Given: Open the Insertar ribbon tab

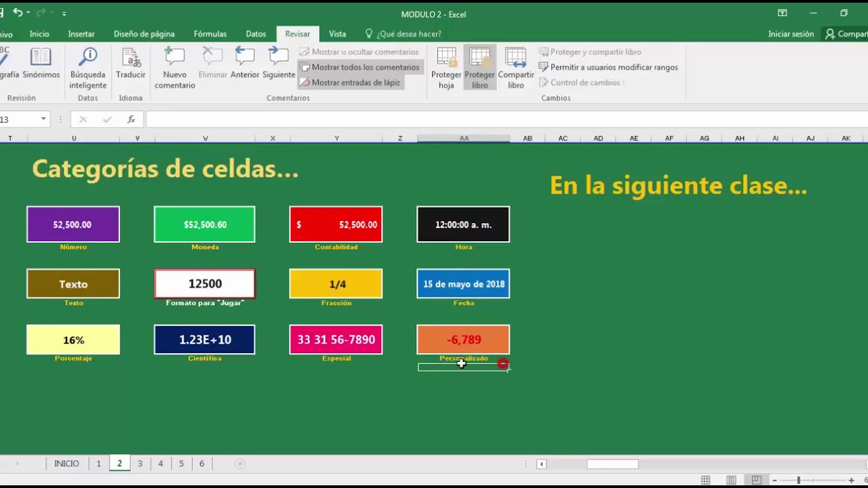Looking at the screenshot, I should pyautogui.click(x=81, y=34).
